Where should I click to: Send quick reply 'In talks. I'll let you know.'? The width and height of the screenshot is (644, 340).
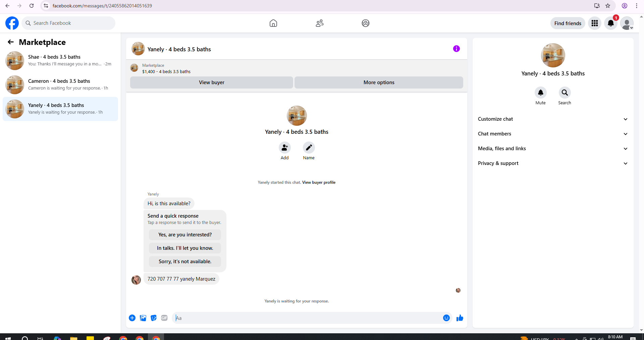[185, 248]
